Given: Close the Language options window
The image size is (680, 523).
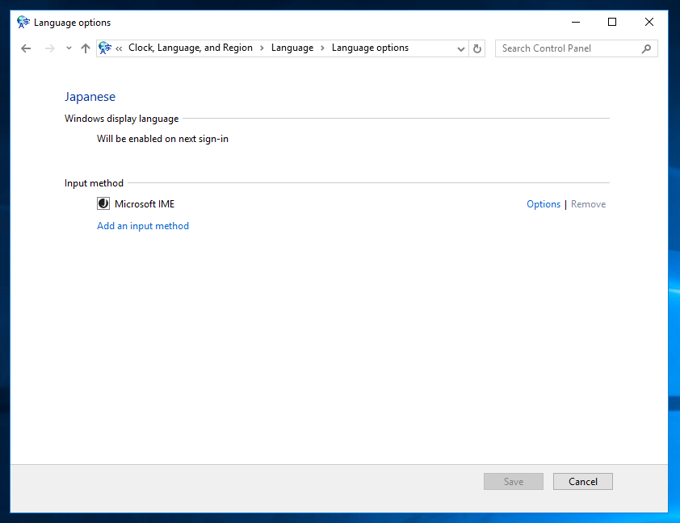Looking at the screenshot, I should [x=649, y=22].
